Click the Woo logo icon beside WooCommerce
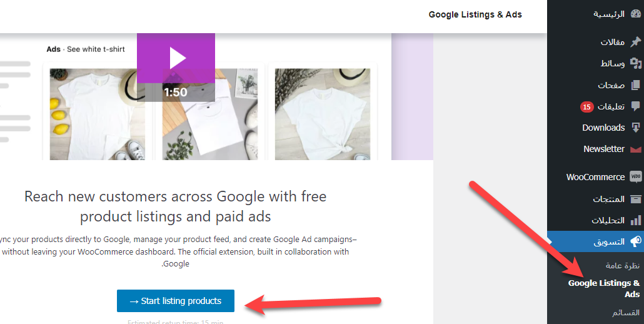Viewport: 644px width, 324px height. click(x=635, y=177)
